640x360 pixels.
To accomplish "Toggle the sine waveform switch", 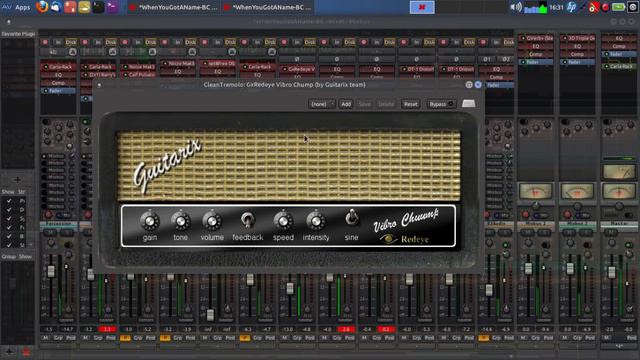I will pyautogui.click(x=351, y=218).
